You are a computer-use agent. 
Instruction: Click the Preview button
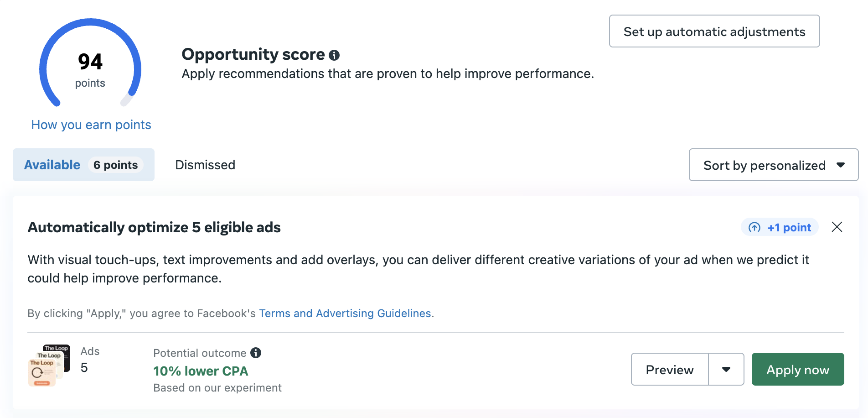point(669,369)
